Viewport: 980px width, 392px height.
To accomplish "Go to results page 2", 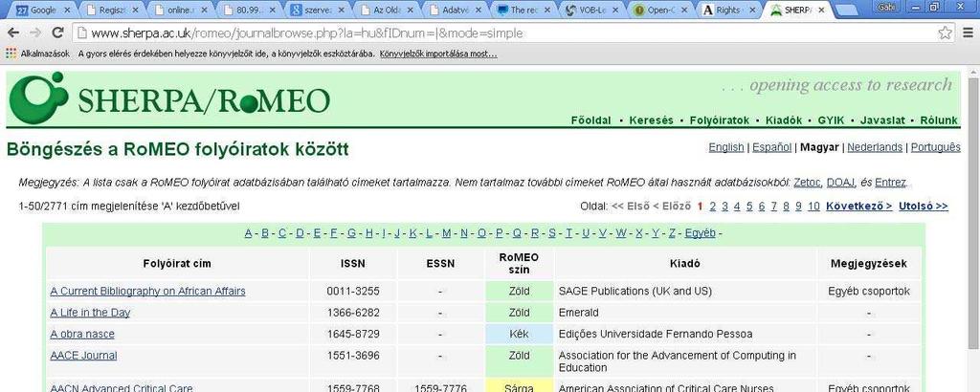I will click(712, 206).
